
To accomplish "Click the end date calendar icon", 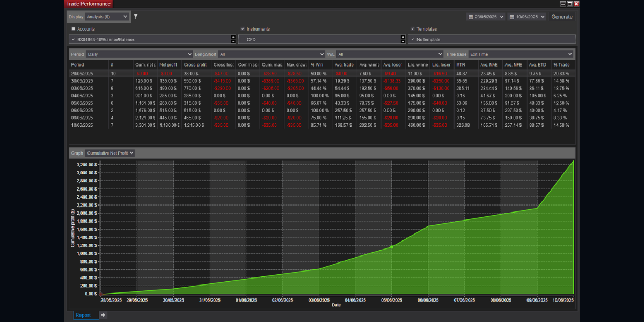I will point(511,17).
